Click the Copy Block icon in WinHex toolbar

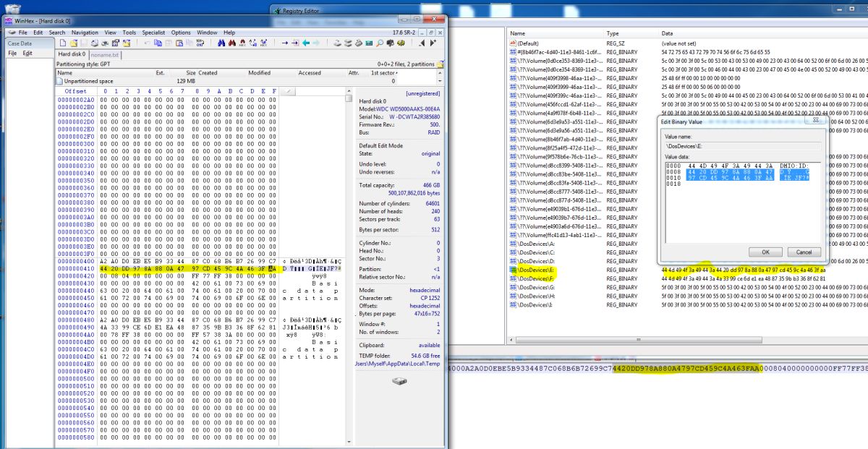click(158, 43)
